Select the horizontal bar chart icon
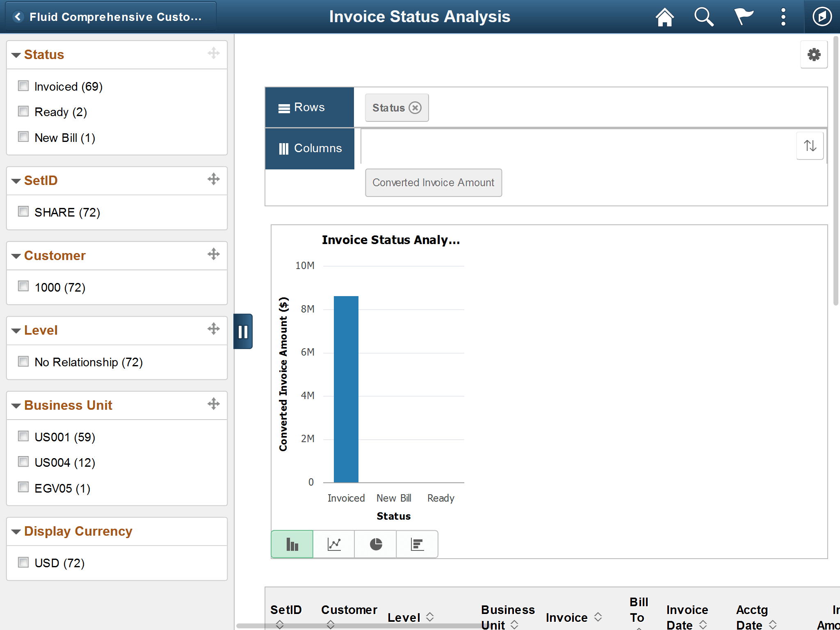 tap(417, 544)
